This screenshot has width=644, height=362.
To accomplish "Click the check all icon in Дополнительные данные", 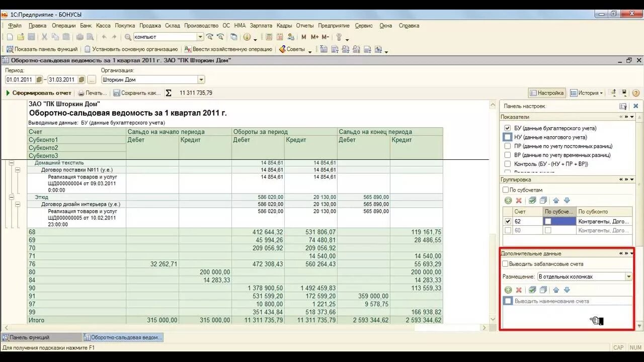I will 532,290.
